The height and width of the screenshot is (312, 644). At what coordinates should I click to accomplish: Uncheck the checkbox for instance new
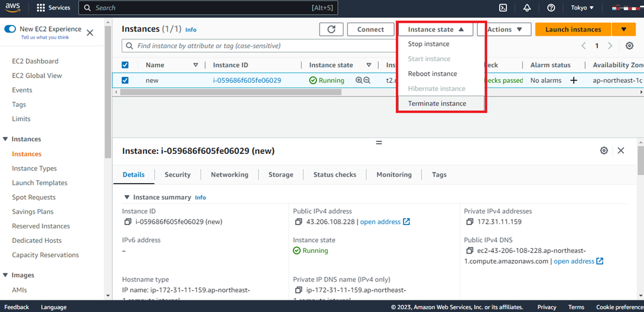point(125,81)
